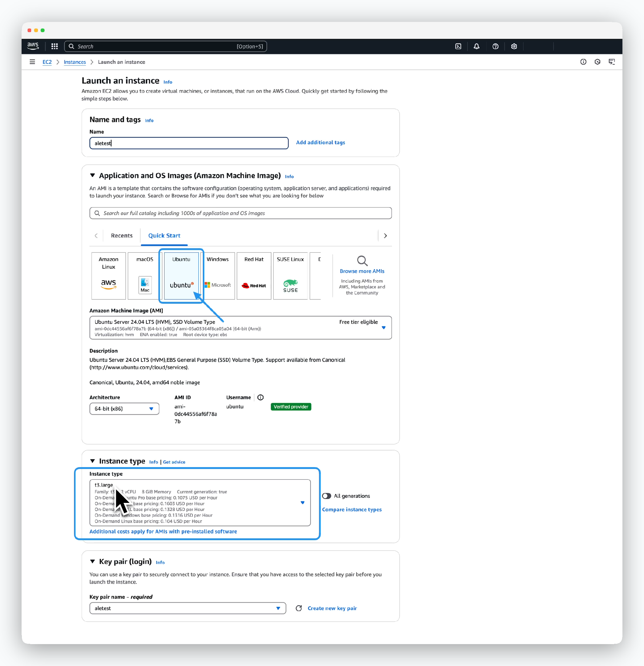The width and height of the screenshot is (644, 666).
Task: Click the magnifier icon in AMI search box
Action: coord(97,213)
